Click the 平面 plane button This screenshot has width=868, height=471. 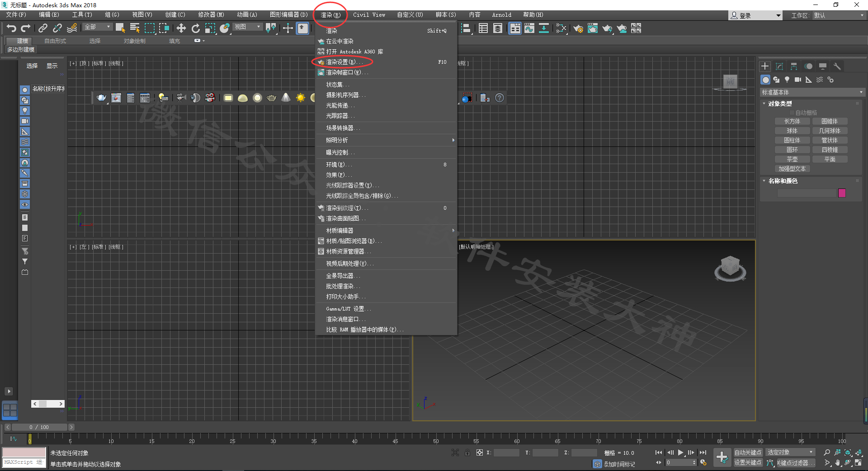pos(830,159)
